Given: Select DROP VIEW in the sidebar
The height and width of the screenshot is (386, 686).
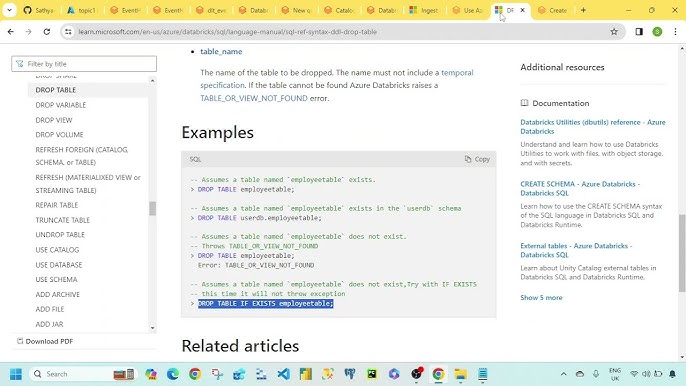Looking at the screenshot, I should [x=54, y=120].
